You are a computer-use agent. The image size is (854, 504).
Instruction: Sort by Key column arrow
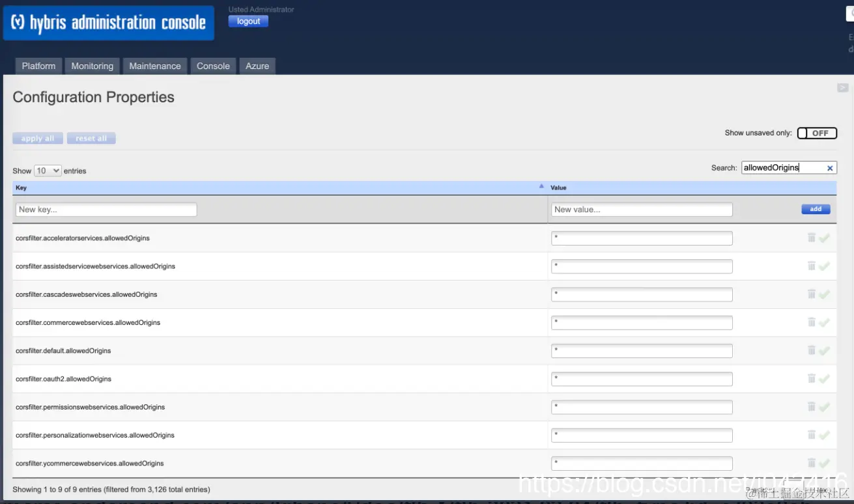[541, 186]
